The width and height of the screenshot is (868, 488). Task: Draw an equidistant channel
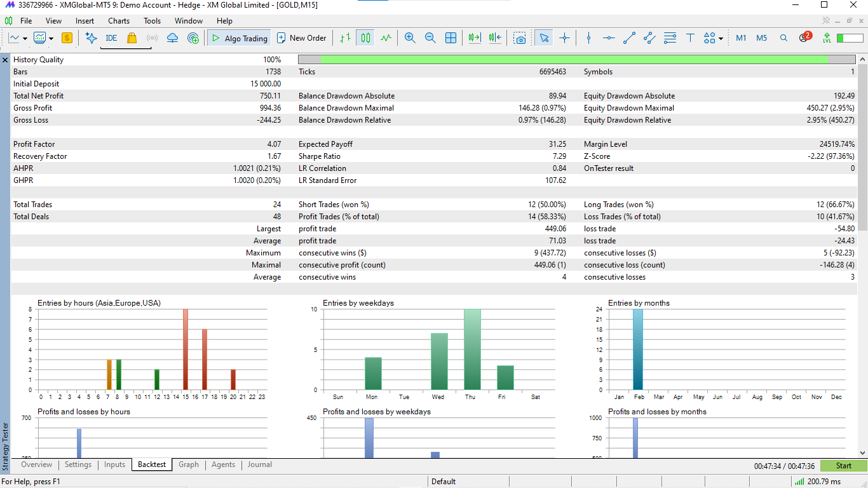tap(649, 38)
